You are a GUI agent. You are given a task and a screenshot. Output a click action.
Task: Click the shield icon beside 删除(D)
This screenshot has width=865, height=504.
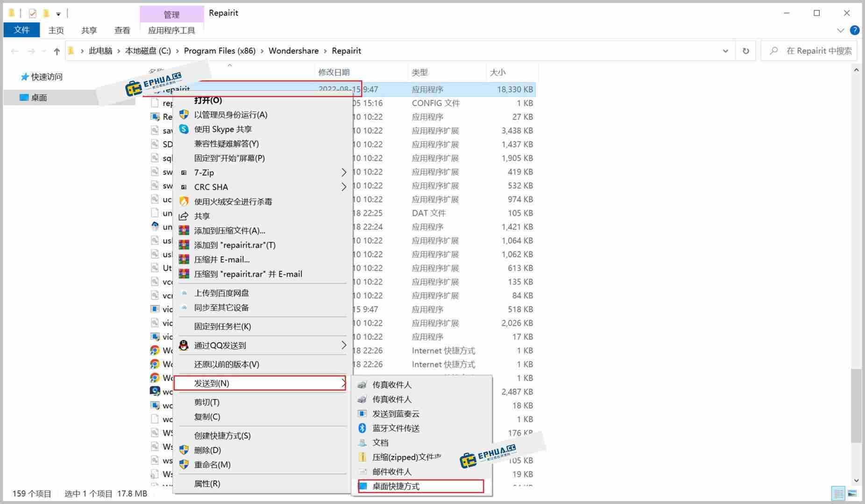(184, 450)
